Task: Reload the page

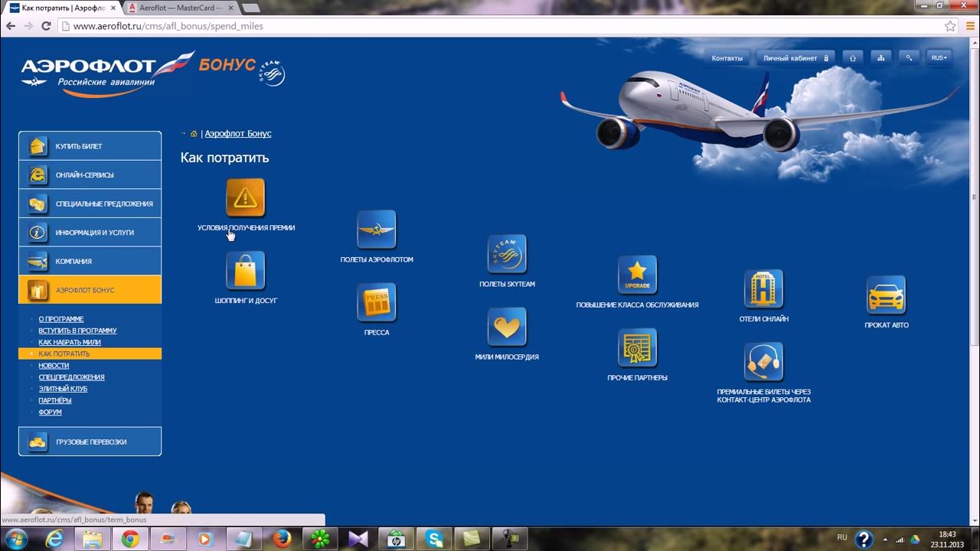Action: [x=46, y=26]
